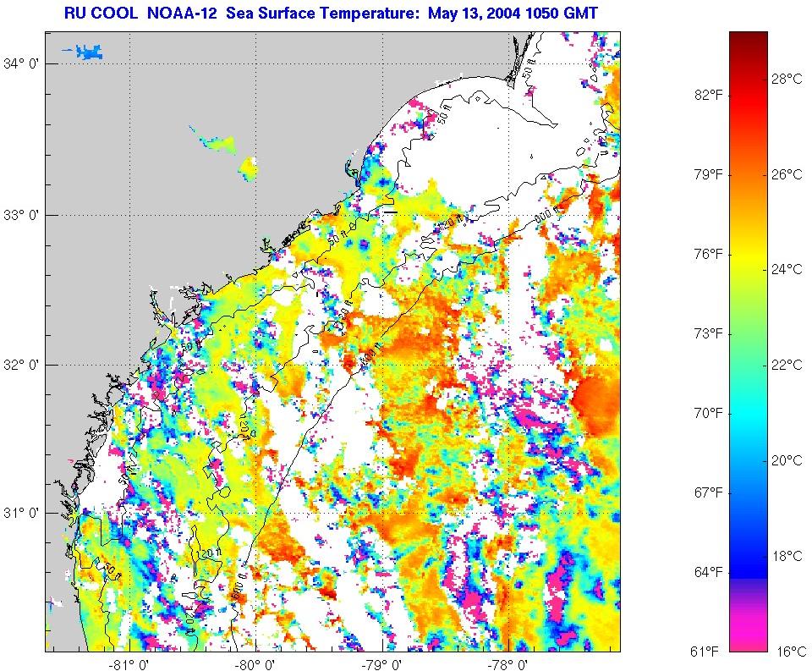This screenshot has width=812, height=671.
Task: Click the '28°C' colorbar label
Action: [x=787, y=79]
